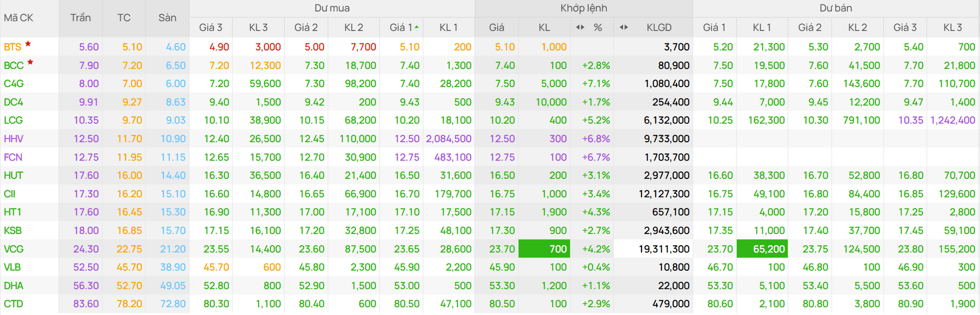
Task: Click the green highlighted 65,200 sell volume cell
Action: pyautogui.click(x=762, y=249)
